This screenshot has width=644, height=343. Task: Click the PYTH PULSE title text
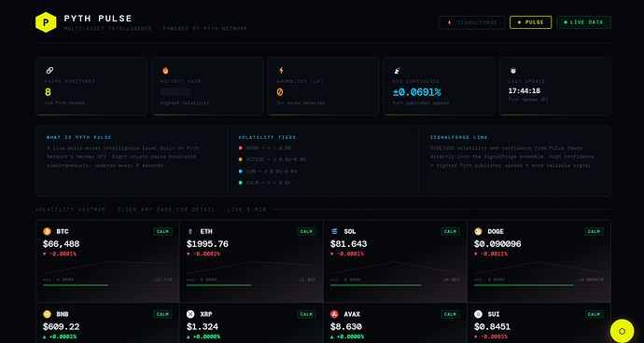98,19
